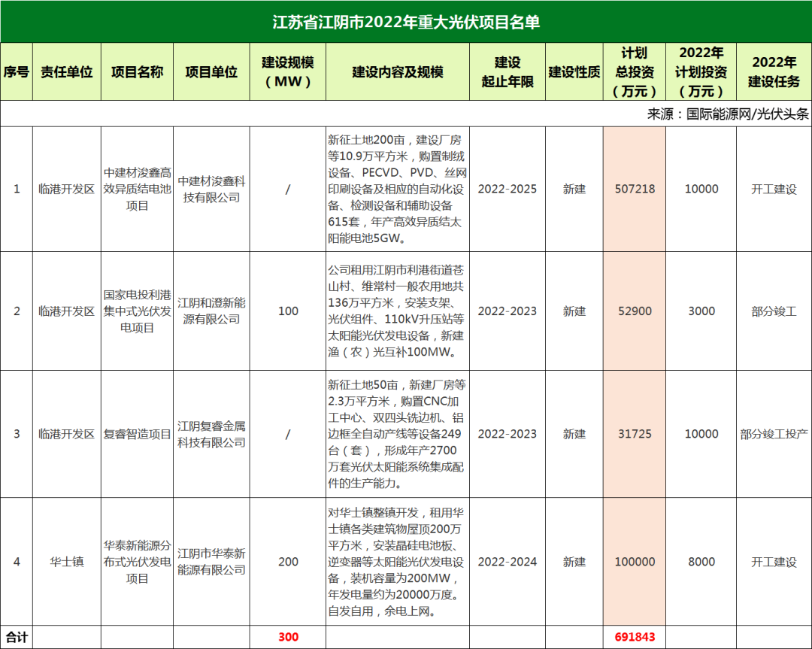Click total investment value 31725
The image size is (812, 649).
pyautogui.click(x=635, y=434)
